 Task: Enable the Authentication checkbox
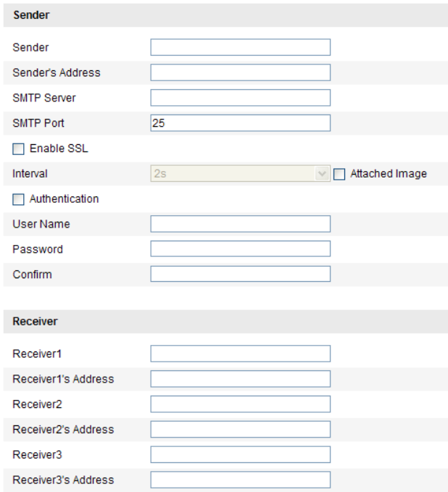18,199
